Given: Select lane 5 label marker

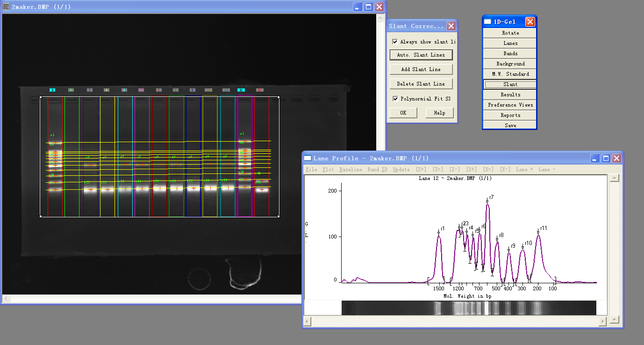Looking at the screenshot, I should [124, 90].
